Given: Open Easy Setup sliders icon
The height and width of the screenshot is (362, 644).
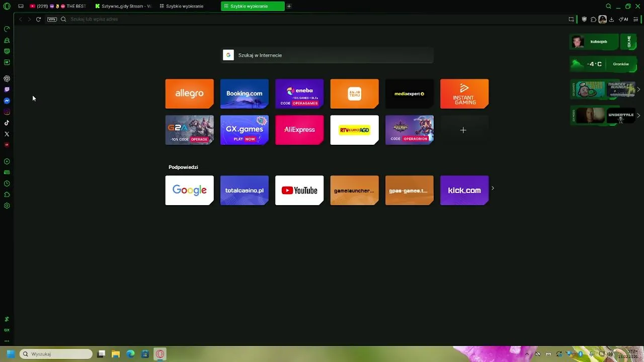Looking at the screenshot, I should coord(636,19).
